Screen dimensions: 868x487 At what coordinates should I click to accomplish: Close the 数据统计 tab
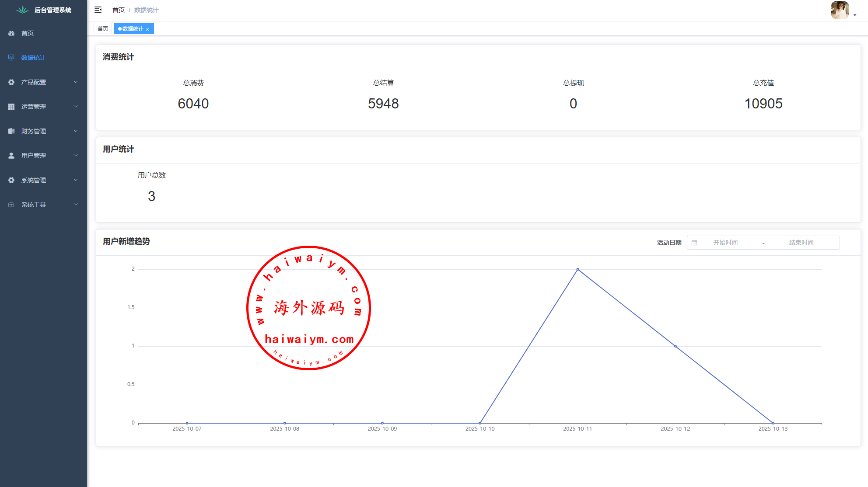click(x=148, y=29)
